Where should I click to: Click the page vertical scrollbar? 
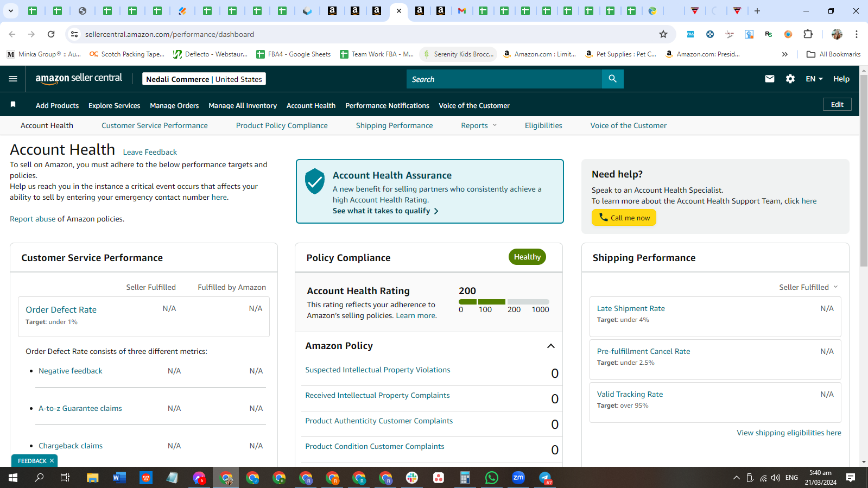pos(864,170)
